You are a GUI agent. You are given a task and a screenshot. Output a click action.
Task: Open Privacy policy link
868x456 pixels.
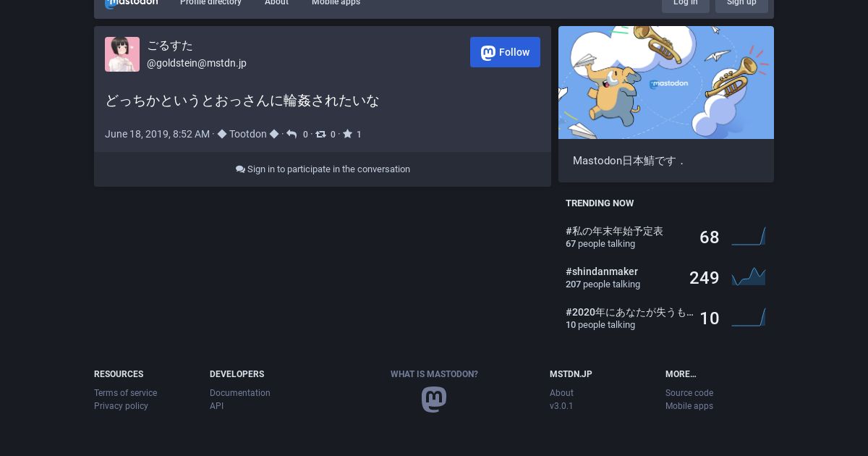click(x=121, y=406)
